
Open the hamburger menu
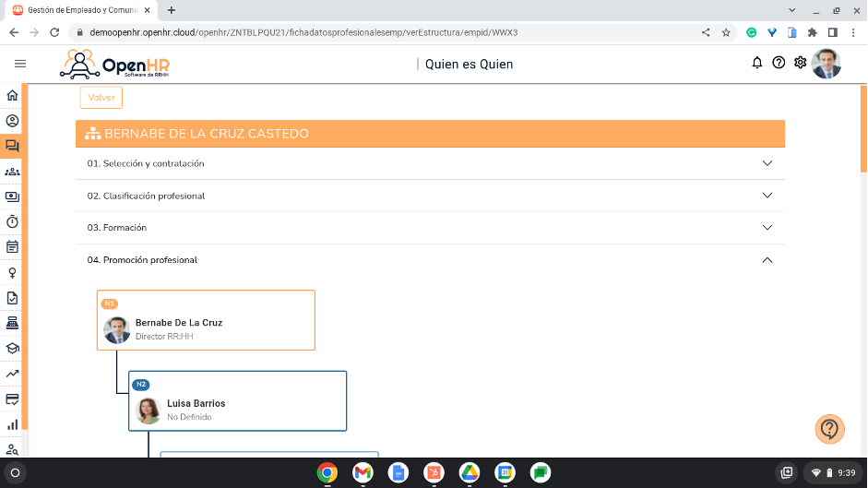coord(20,64)
